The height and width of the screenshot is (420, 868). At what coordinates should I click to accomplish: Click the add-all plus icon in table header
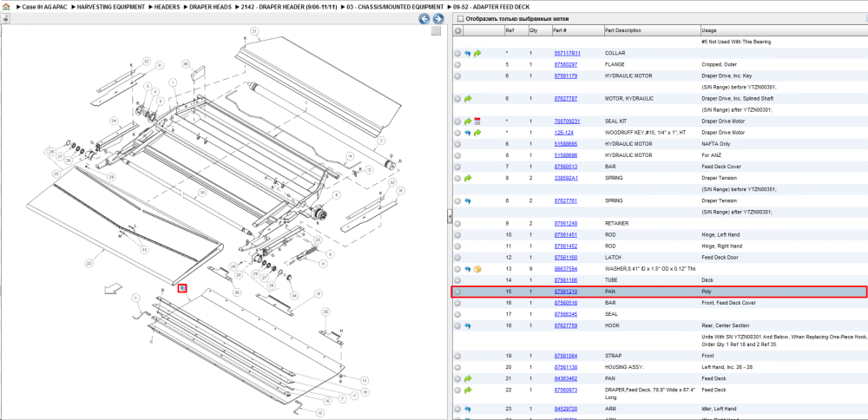457,30
